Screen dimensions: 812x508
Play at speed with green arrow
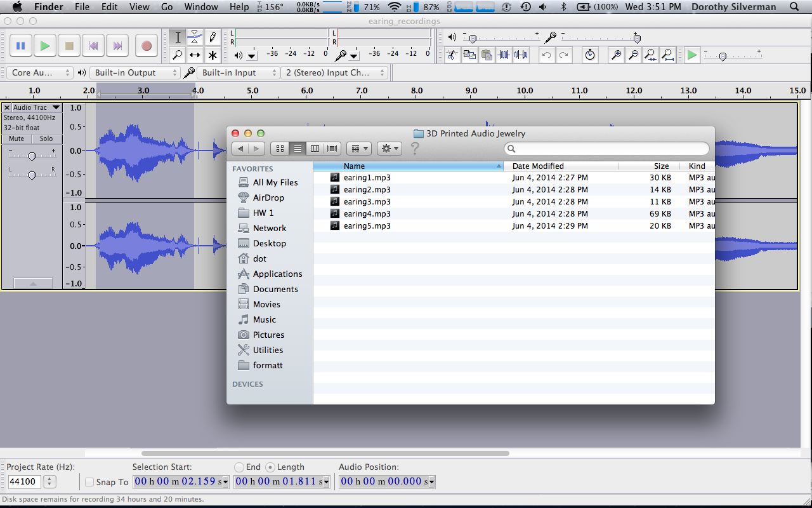click(x=692, y=55)
